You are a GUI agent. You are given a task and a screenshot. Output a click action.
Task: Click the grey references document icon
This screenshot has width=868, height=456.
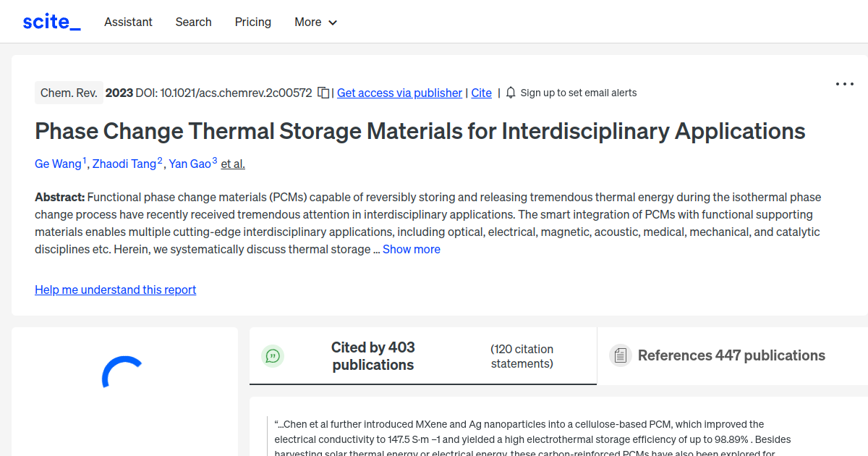coord(620,355)
